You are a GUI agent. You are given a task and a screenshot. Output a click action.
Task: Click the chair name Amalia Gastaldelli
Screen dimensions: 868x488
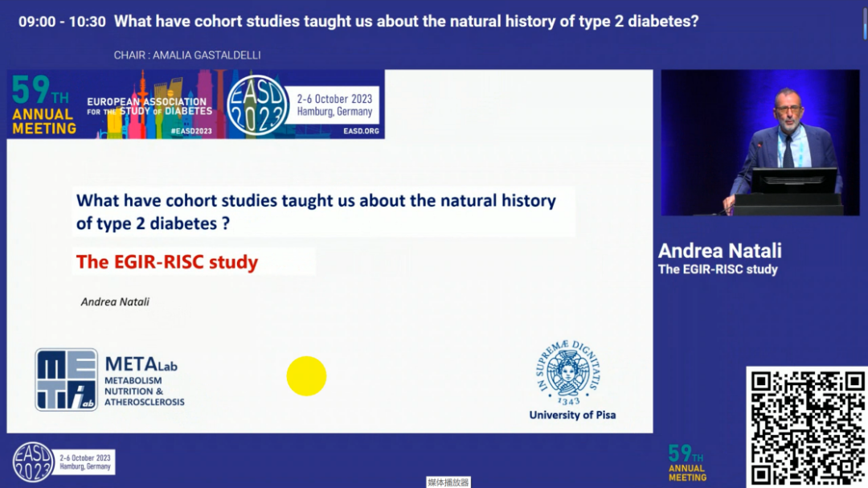[187, 55]
